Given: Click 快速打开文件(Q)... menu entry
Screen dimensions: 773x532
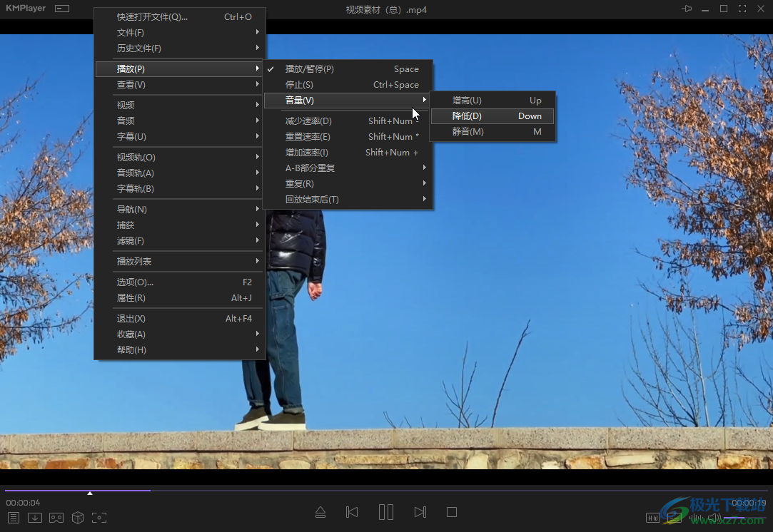Looking at the screenshot, I should click(x=179, y=16).
